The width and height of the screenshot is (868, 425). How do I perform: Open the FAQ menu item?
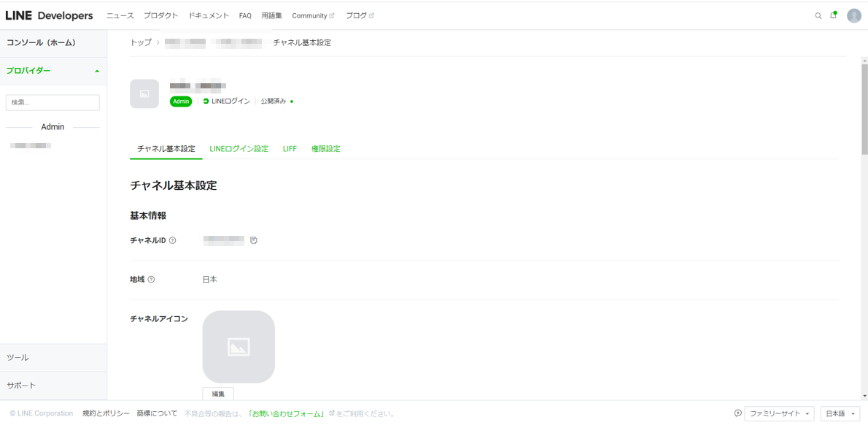[x=245, y=15]
